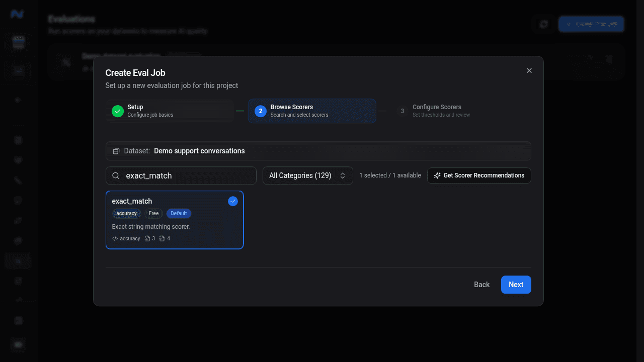
Task: Go back to the Setup step
Action: coord(170,111)
